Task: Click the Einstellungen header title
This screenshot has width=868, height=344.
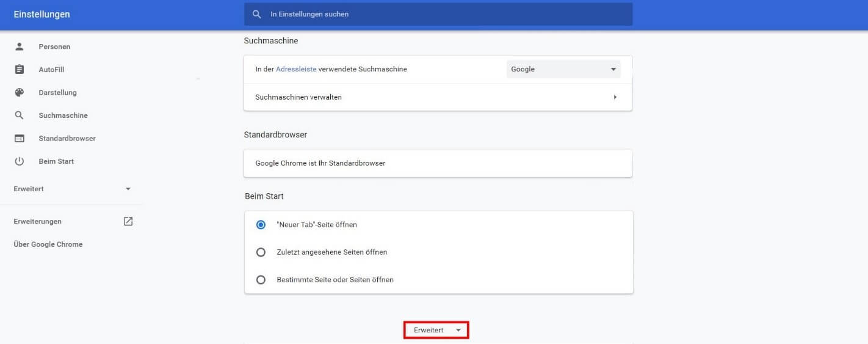Action: pyautogui.click(x=42, y=14)
